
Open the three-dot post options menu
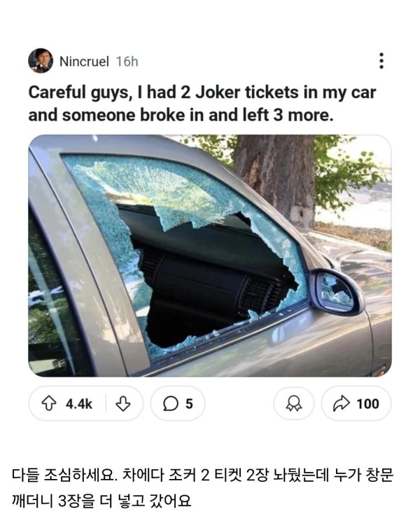[381, 61]
